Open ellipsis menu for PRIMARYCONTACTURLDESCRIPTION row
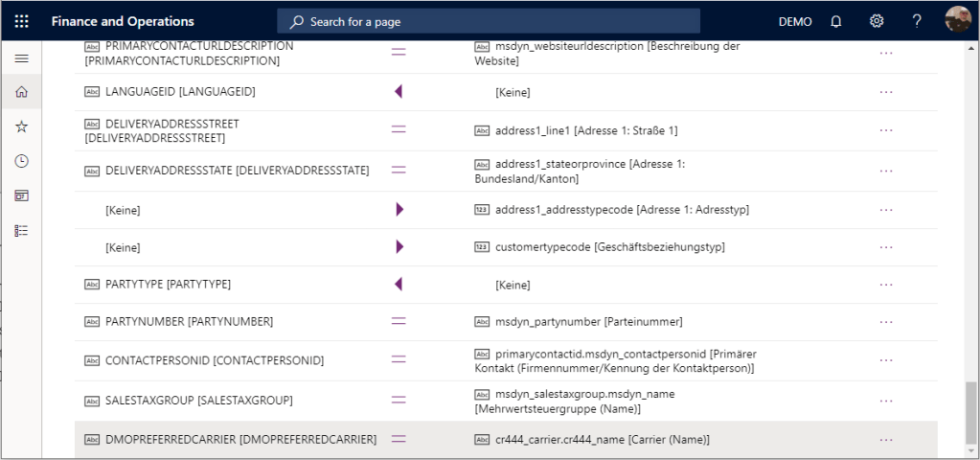The width and height of the screenshot is (980, 460). click(x=885, y=53)
